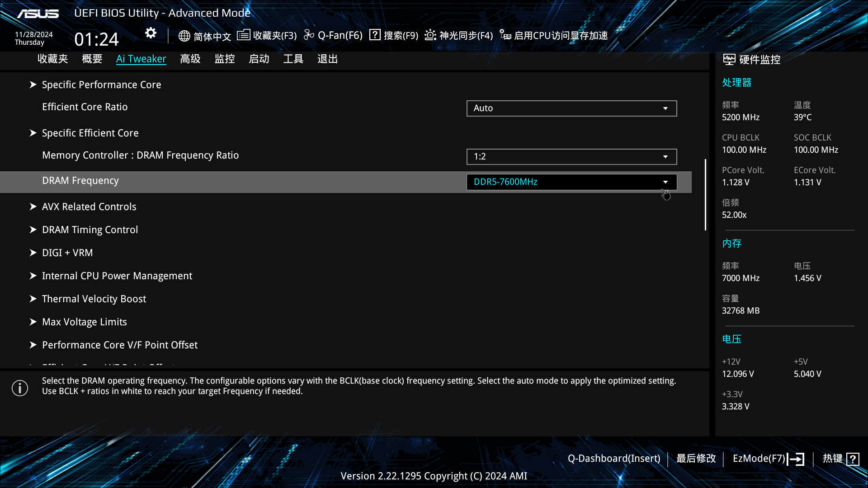Open the DRAM Frequency DDR5-7600MHz dropdown
The height and width of the screenshot is (488, 868).
571,182
